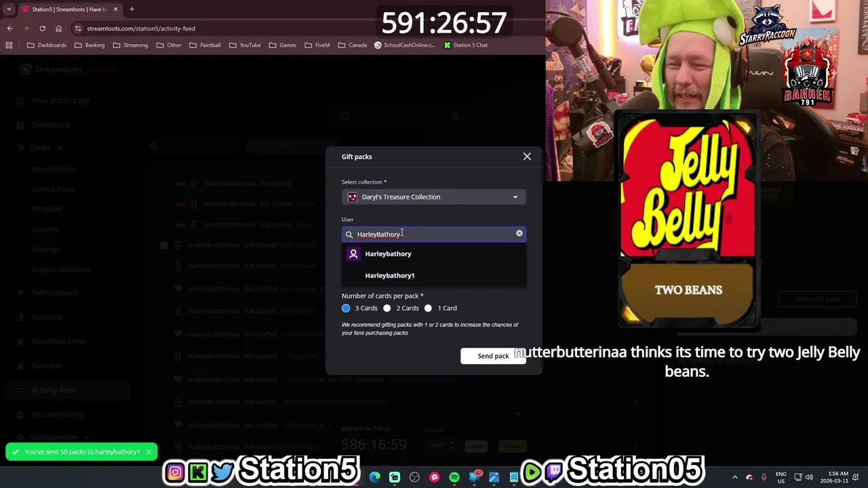Open the Banking bookmark folder
Screen dimensions: 868x488
pos(90,45)
